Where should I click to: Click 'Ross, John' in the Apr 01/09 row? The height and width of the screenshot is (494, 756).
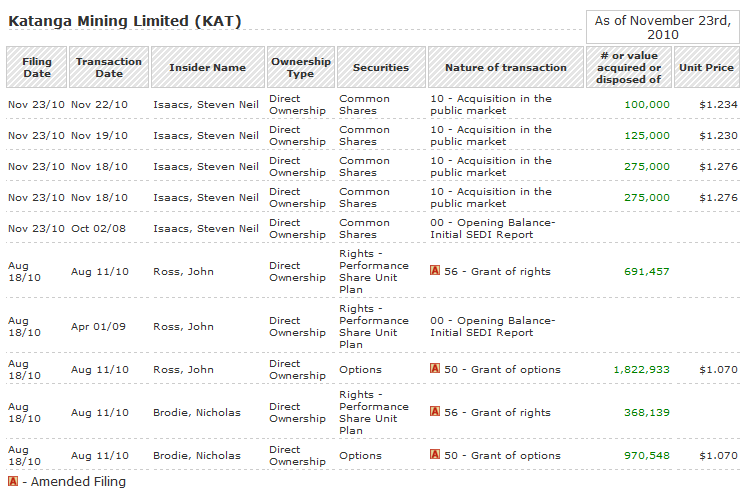coord(183,327)
